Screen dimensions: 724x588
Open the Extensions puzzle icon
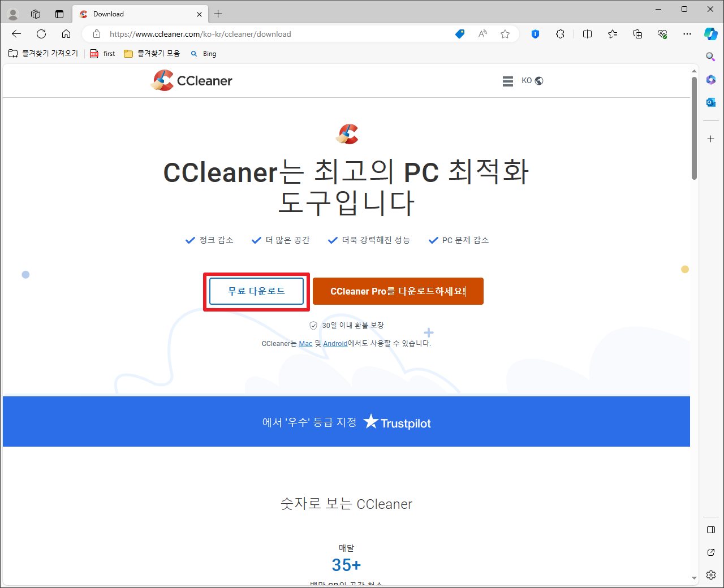click(560, 34)
